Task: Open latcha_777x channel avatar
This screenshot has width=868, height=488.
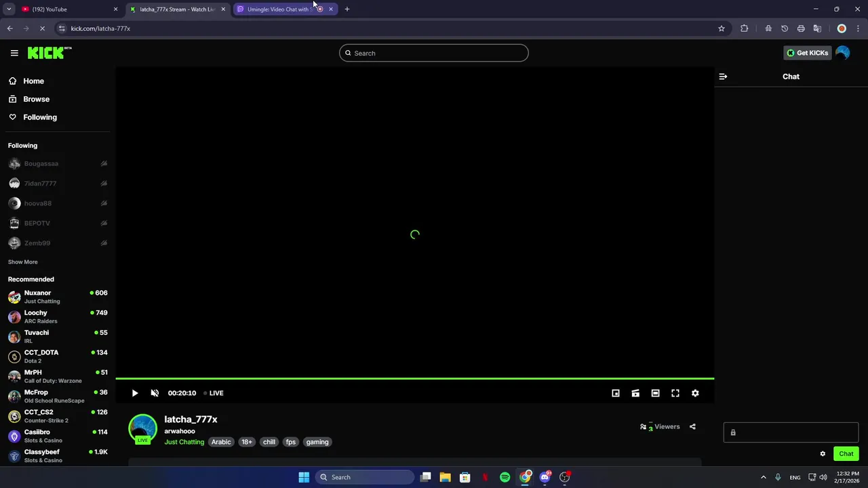Action: (142, 429)
